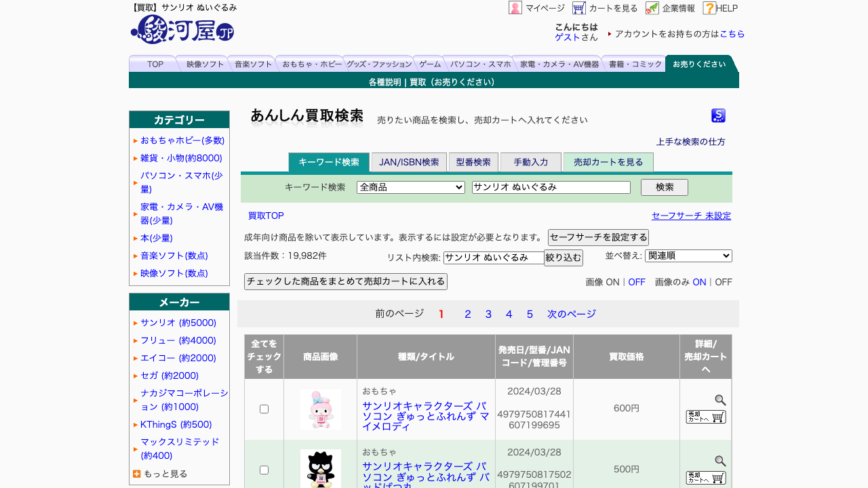
Task: Open the TOP navigation tab
Action: (155, 64)
